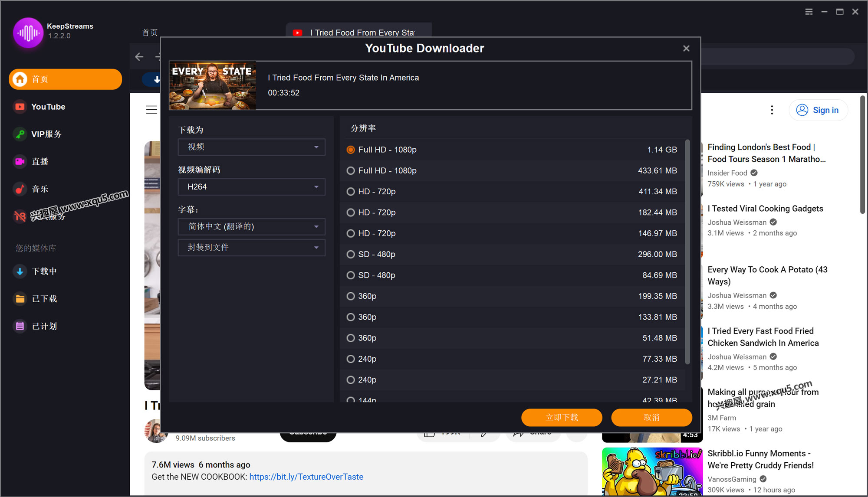Click the YouTube favicon on the video tab
Image resolution: width=868 pixels, height=497 pixels.
click(x=298, y=33)
